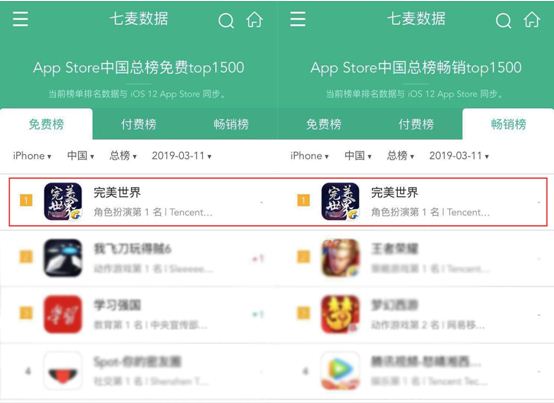This screenshot has width=554, height=403.
Task: Tap search icon in right panel header
Action: click(503, 20)
